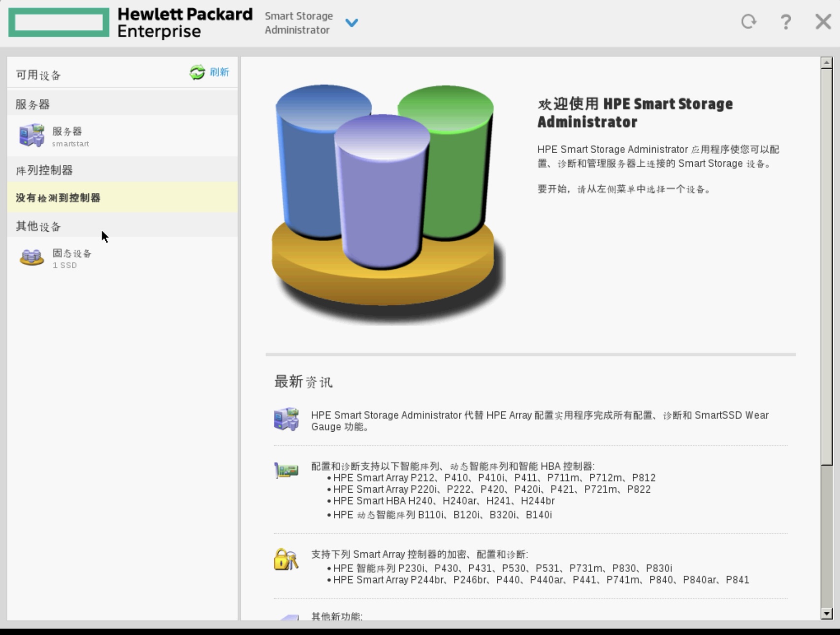
Task: Click the vertical scrollbar thumb
Action: point(826,266)
